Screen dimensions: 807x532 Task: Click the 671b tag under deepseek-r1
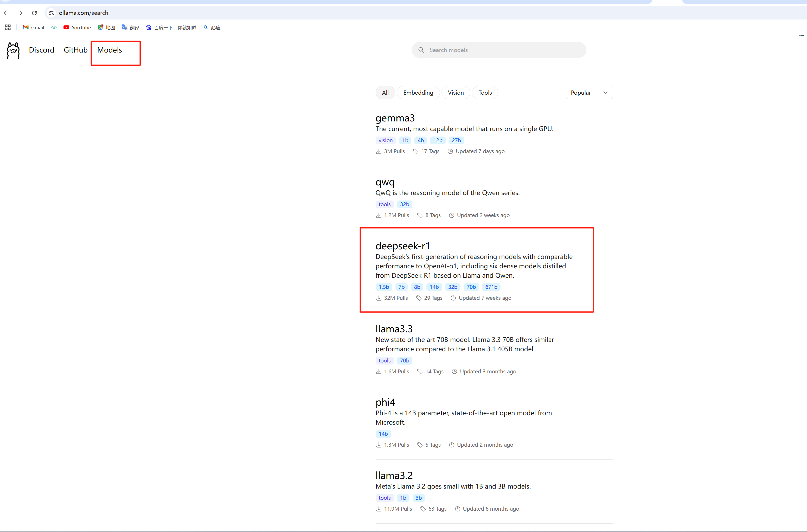(491, 287)
